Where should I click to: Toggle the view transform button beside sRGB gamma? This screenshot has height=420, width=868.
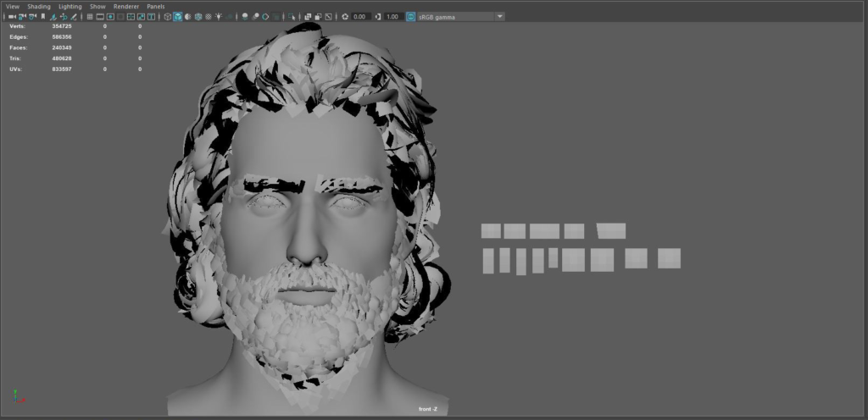(410, 16)
